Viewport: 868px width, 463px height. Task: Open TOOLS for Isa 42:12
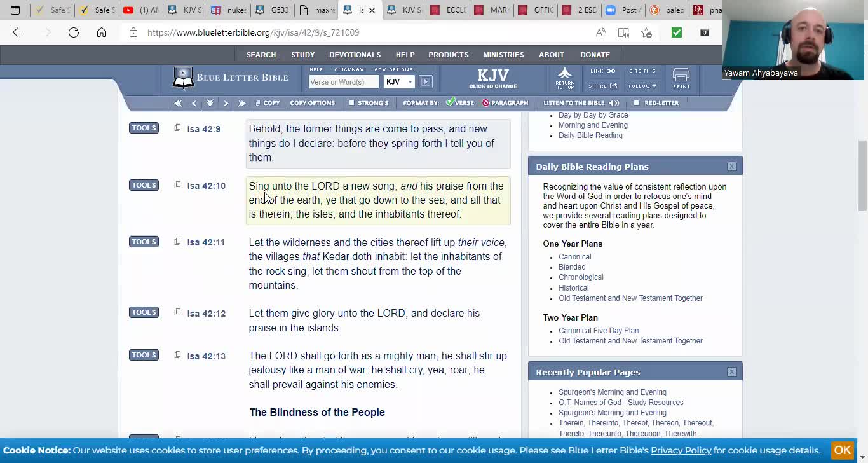click(x=144, y=312)
